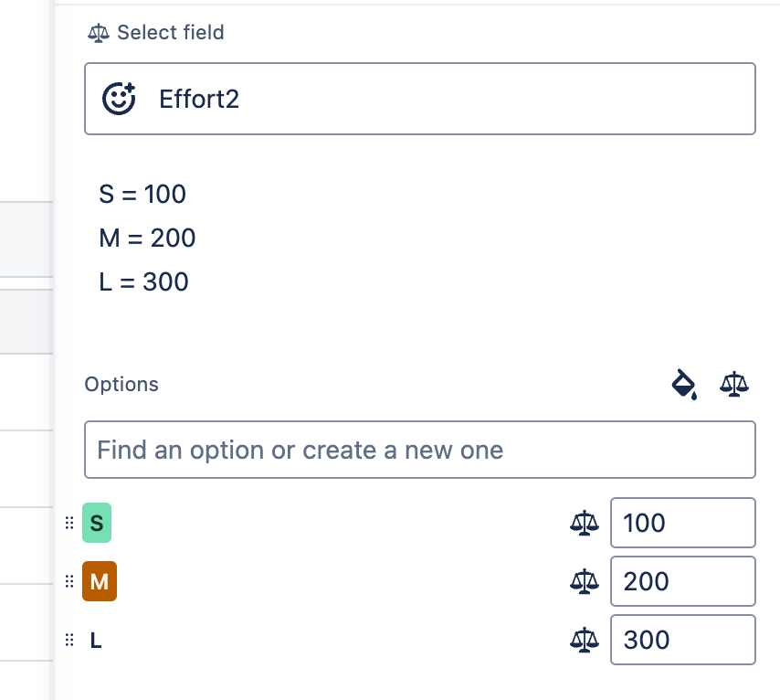Click the emoji icon beside Effort2
780x700 pixels.
pyautogui.click(x=119, y=99)
